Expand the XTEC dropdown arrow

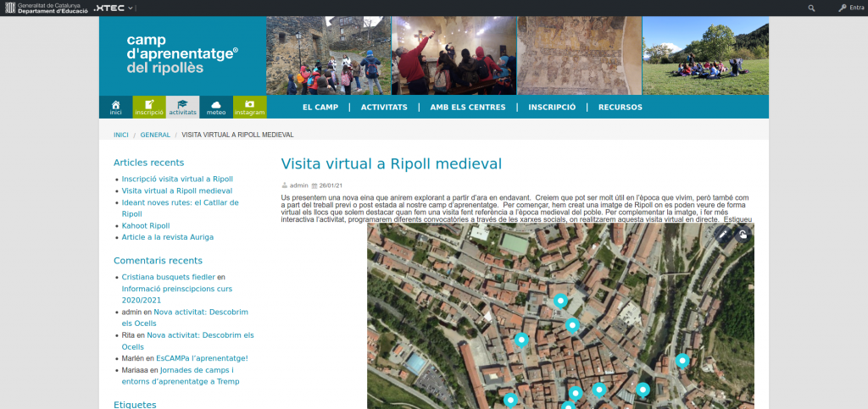click(x=131, y=8)
